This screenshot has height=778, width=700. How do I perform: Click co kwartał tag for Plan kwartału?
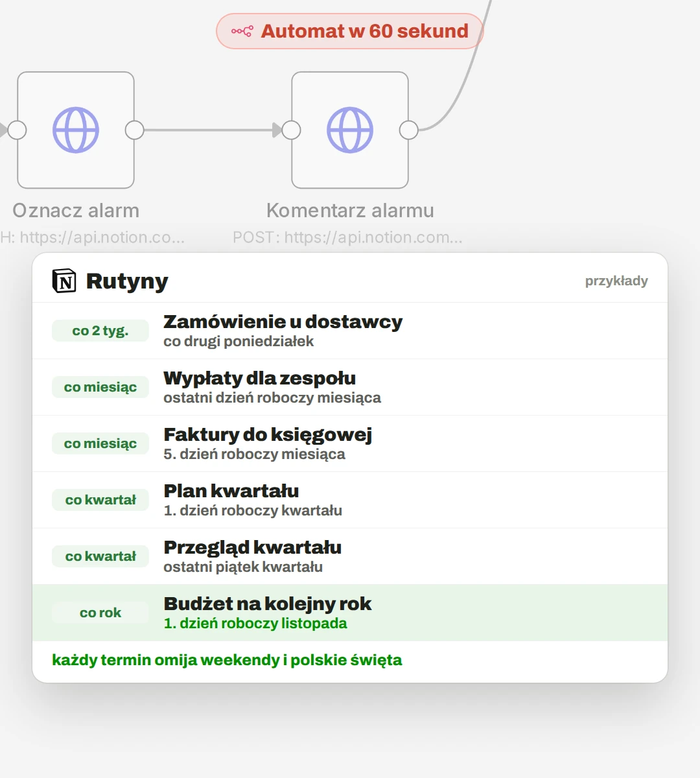(x=100, y=500)
